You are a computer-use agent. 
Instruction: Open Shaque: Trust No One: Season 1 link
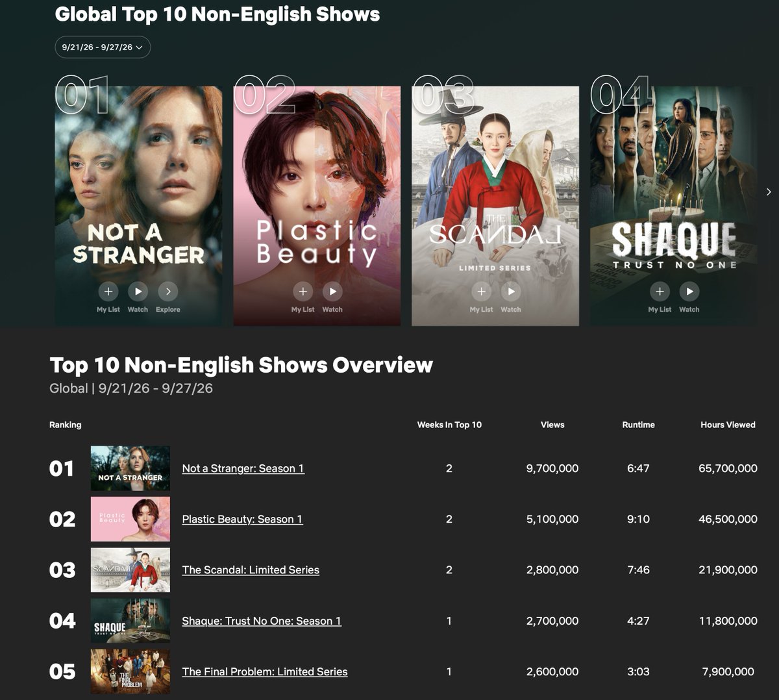(262, 621)
